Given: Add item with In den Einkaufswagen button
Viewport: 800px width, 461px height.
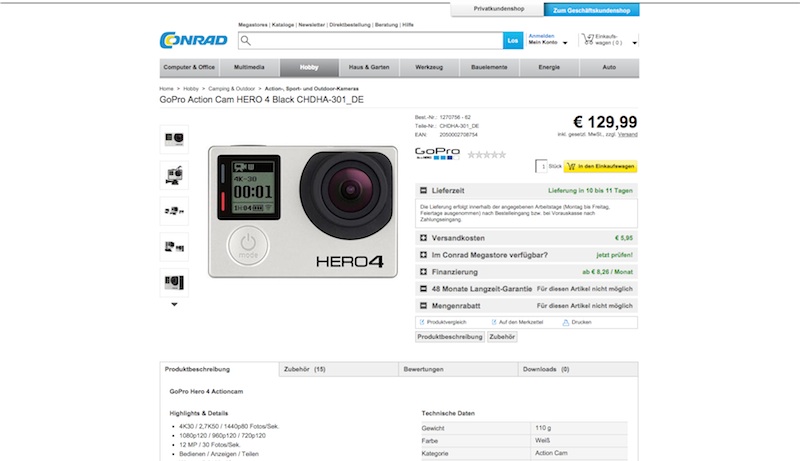Looking at the screenshot, I should (601, 166).
